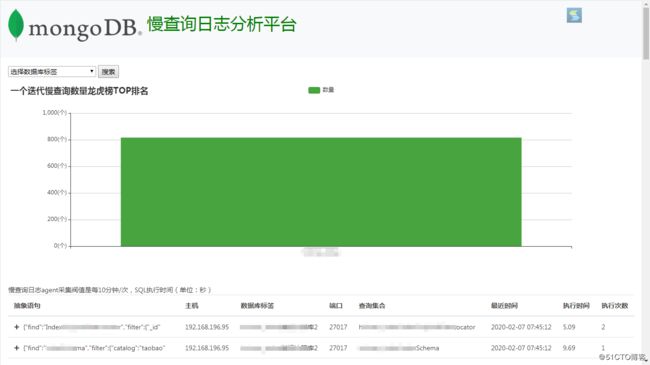The image size is (650, 365).
Task: Click the collection name ending in ocator
Action: [x=417, y=327]
